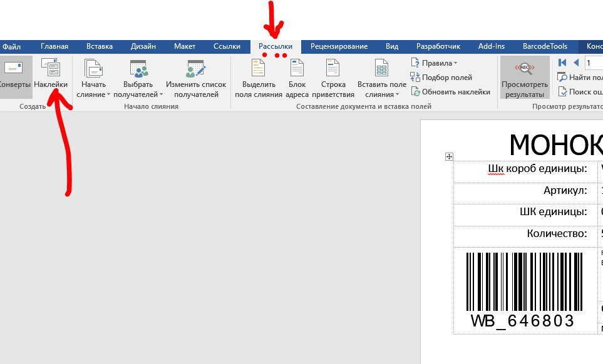Image resolution: width=603 pixels, height=364 pixels.
Task: Switch to the Ссылки tab
Action: pyautogui.click(x=227, y=46)
